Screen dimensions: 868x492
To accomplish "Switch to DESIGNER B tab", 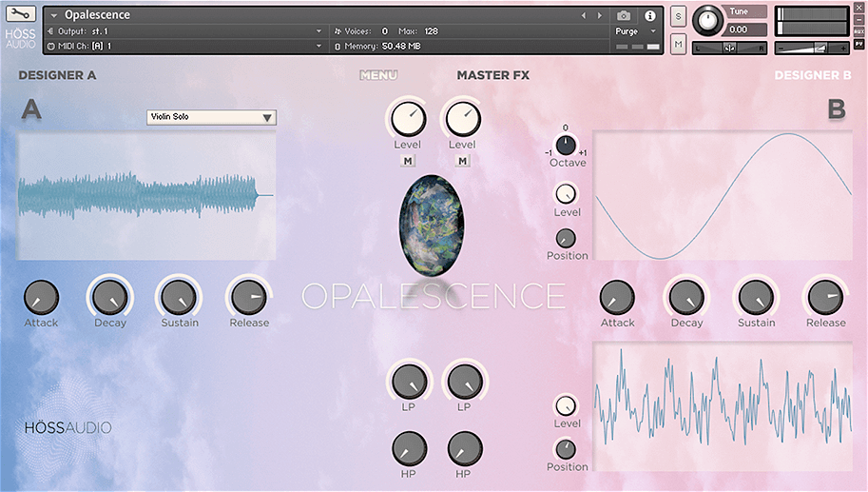I will click(813, 75).
